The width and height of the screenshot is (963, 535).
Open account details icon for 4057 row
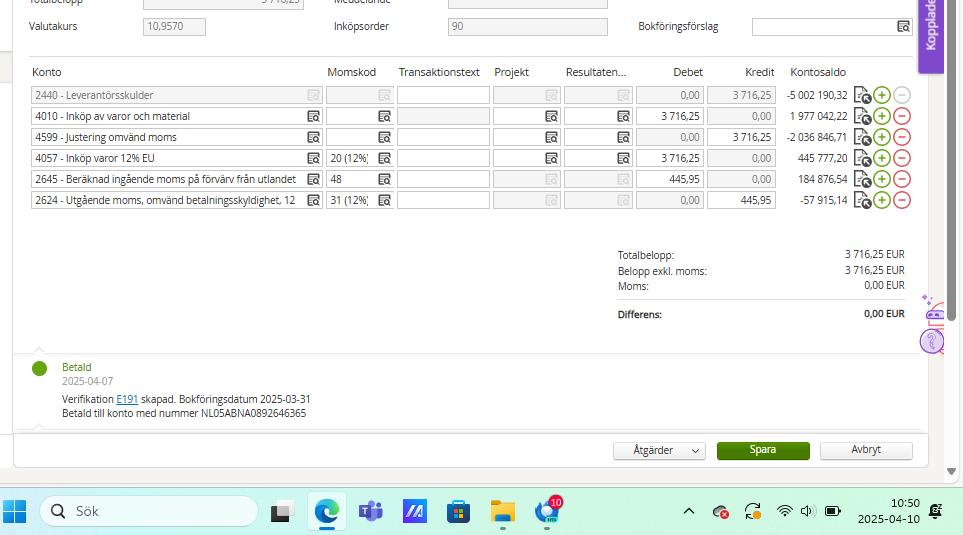coord(862,158)
